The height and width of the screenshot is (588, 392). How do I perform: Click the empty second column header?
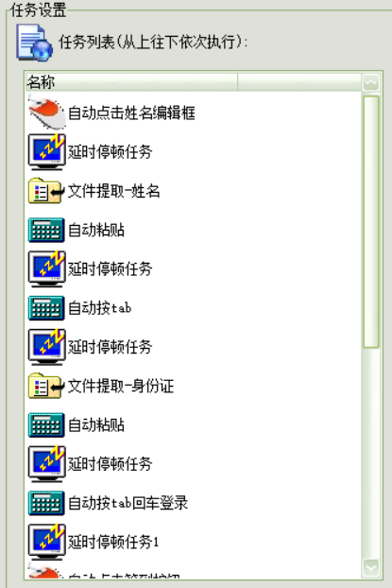tap(299, 81)
